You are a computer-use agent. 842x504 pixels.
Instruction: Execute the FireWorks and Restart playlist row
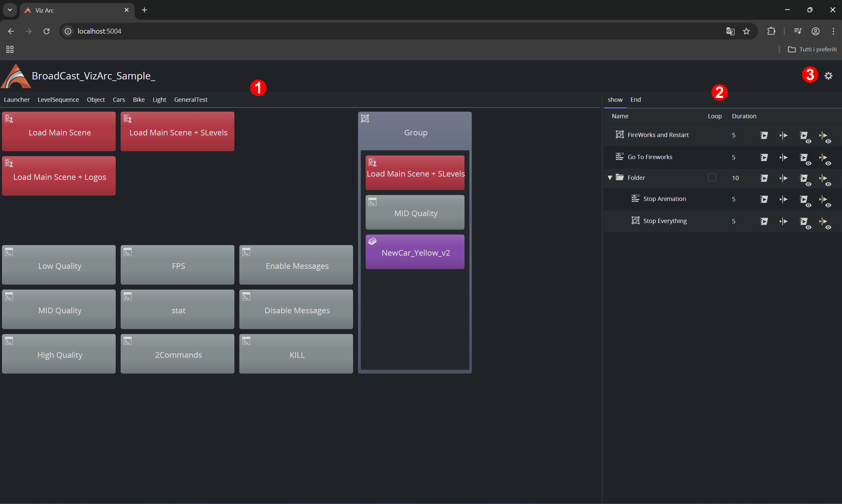(x=764, y=135)
